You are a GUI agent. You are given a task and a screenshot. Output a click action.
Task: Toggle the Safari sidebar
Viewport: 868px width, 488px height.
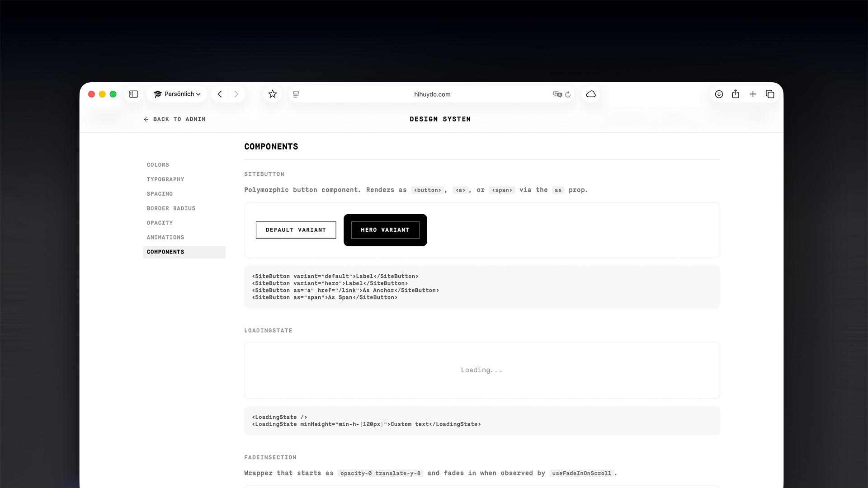point(133,94)
